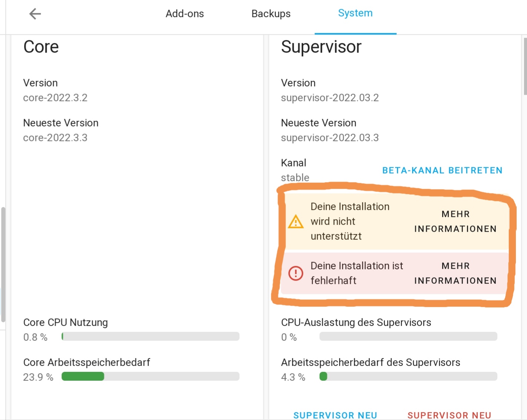Click the CPU-Auslastung des Supervisors bar
This screenshot has height=420, width=527.
coord(408,336)
